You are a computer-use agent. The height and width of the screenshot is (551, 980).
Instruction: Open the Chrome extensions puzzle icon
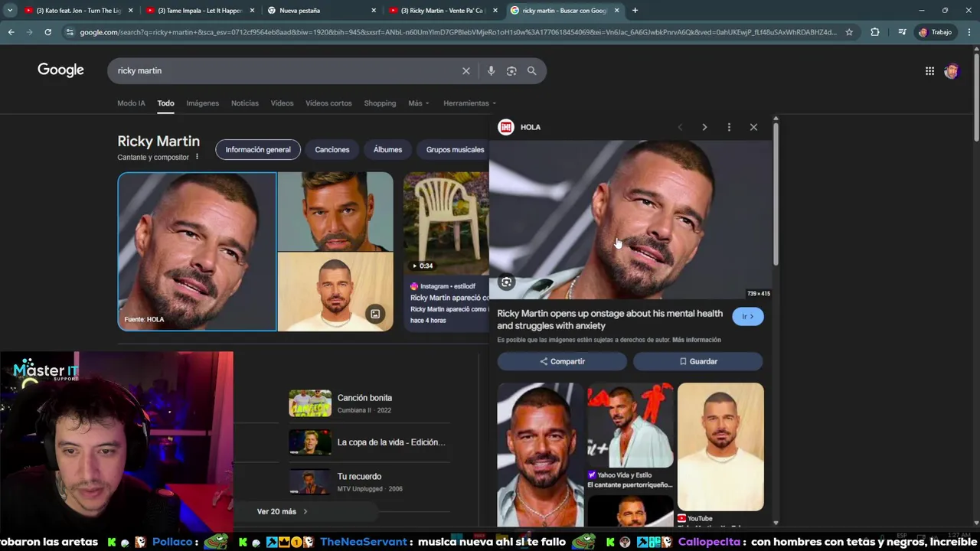tap(875, 32)
